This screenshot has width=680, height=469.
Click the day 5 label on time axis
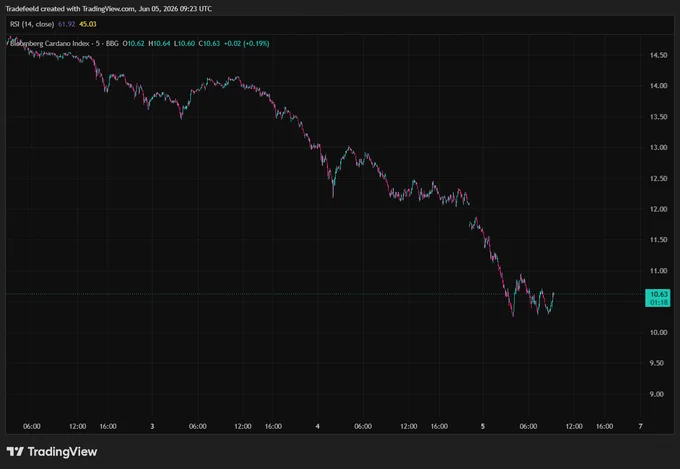tap(483, 426)
